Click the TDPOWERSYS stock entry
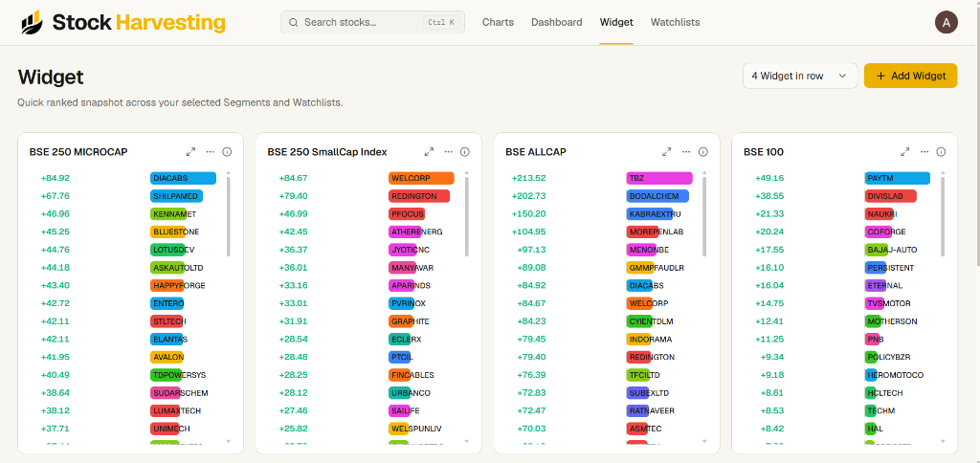980x463 pixels. 178,376
